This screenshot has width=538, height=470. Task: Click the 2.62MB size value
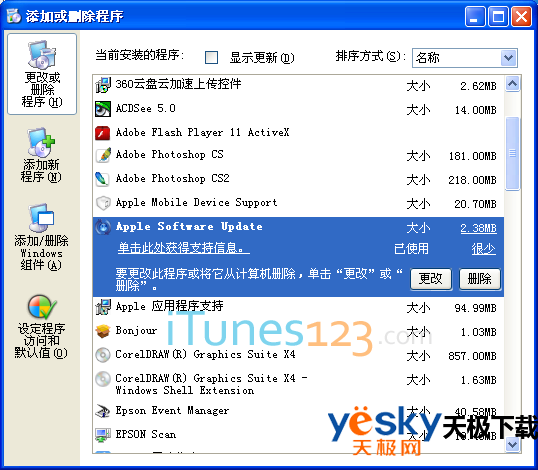(478, 86)
